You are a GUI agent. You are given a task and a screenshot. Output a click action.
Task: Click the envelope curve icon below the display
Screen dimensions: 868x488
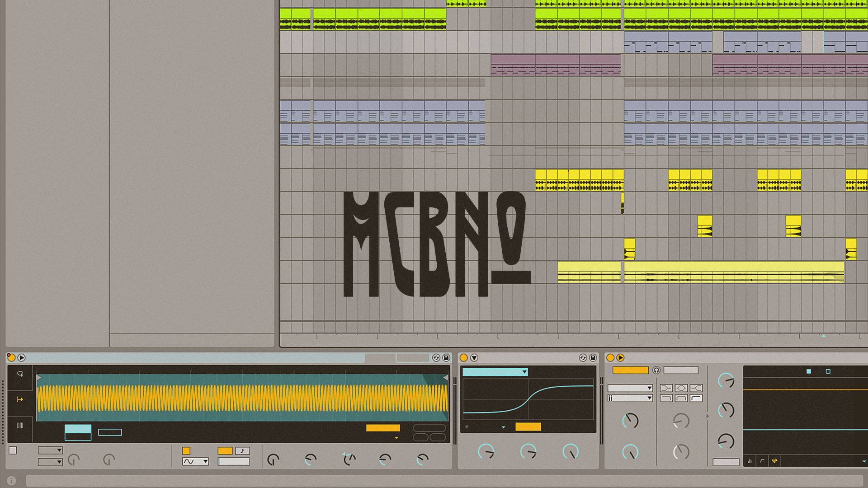(x=762, y=461)
